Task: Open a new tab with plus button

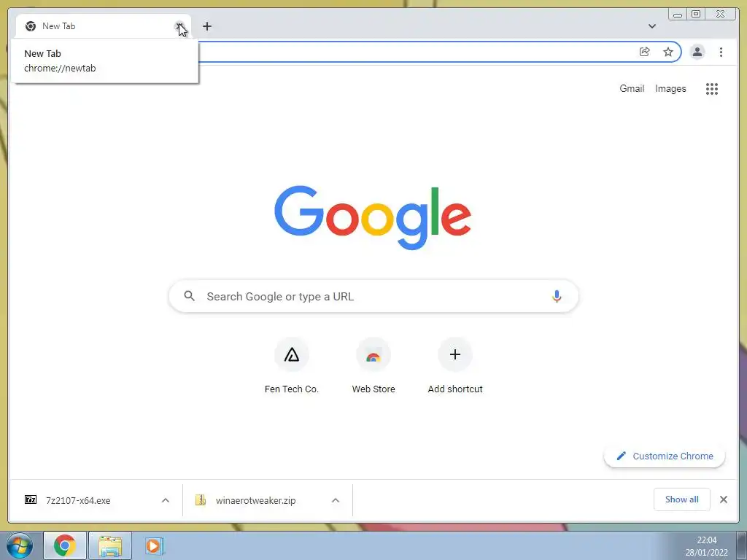Action: coord(206,26)
